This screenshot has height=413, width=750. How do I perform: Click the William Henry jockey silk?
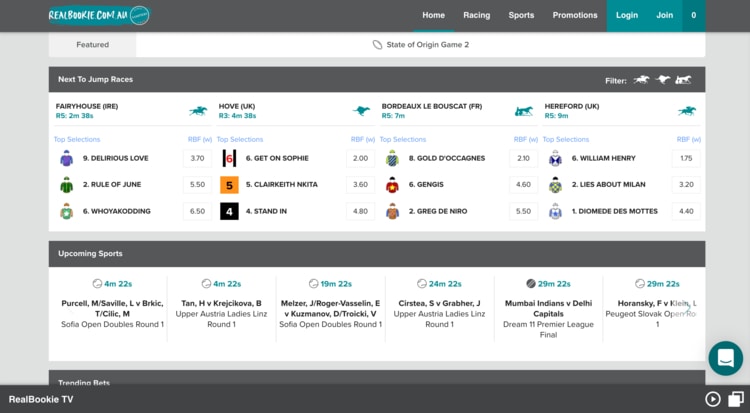coord(555,158)
